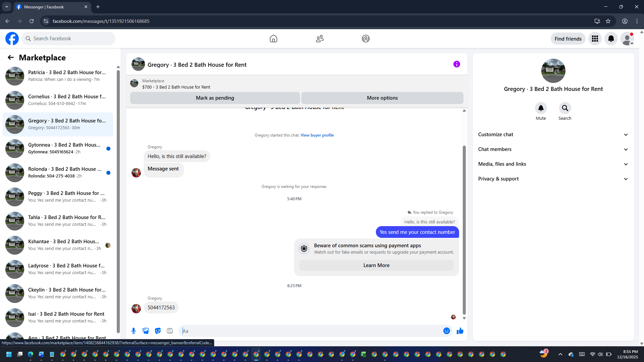Click the install app icon in address bar
Image resolution: width=644 pixels, height=362 pixels.
pyautogui.click(x=597, y=21)
